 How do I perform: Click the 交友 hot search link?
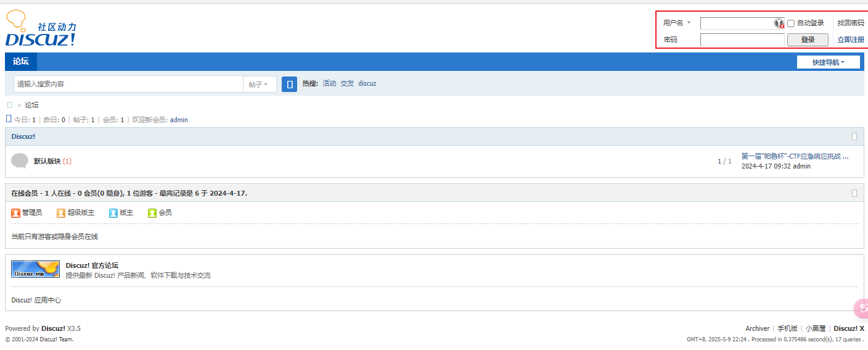coord(347,83)
